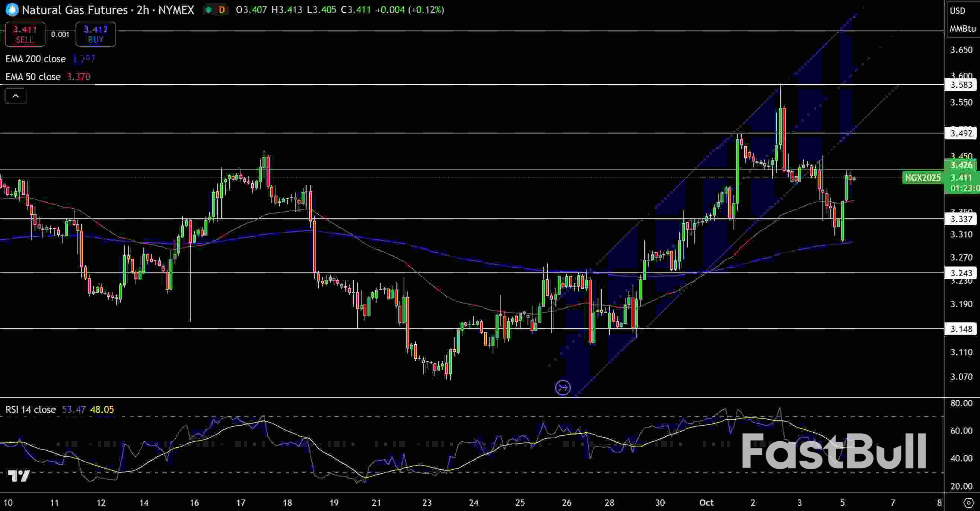
Task: Toggle the daily change percentage readout
Action: 426,10
